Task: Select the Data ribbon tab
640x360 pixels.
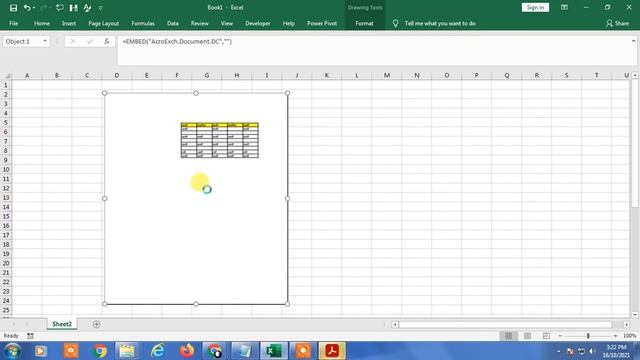Action: [x=173, y=23]
